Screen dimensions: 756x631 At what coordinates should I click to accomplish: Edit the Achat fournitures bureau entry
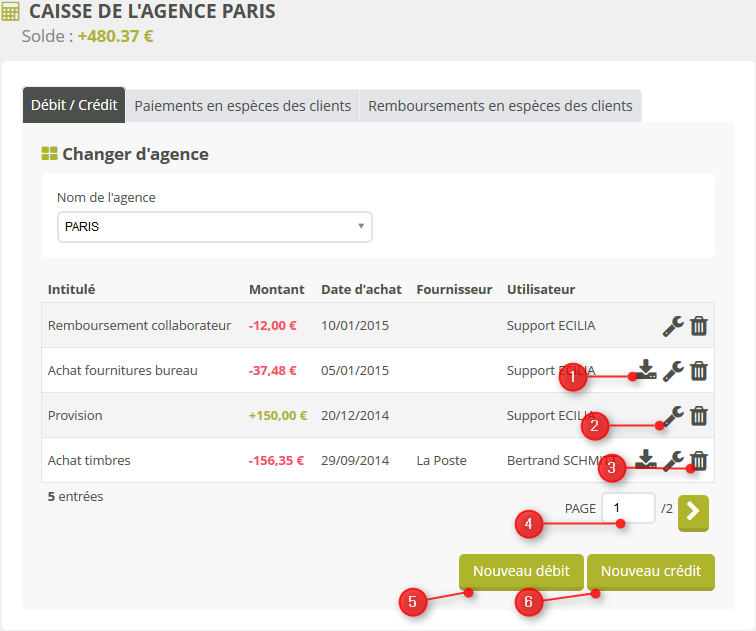click(x=673, y=371)
